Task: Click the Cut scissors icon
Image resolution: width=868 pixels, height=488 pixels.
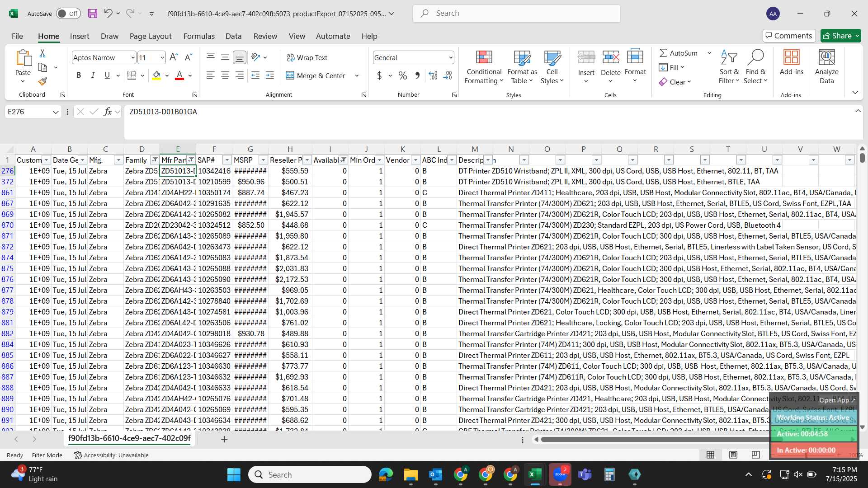Action: [x=42, y=53]
